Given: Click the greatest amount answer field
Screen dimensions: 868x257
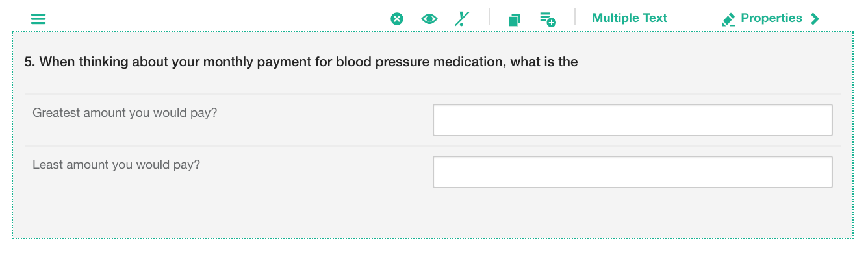Looking at the screenshot, I should tap(633, 120).
